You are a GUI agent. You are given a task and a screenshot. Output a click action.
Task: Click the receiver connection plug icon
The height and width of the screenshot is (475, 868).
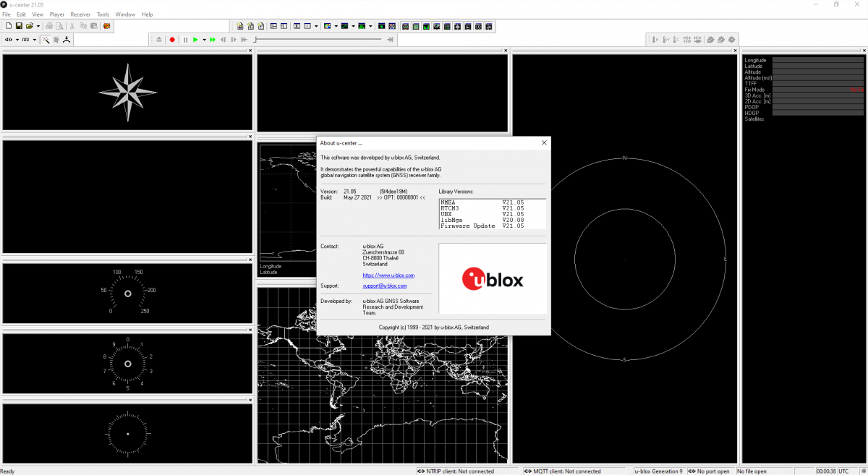9,39
